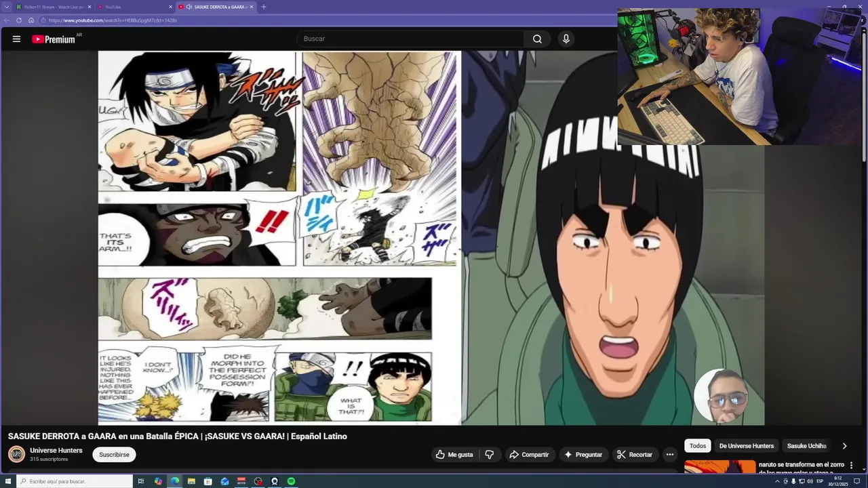868x488 pixels.
Task: Show hidden system tray icons chevron
Action: point(778,481)
